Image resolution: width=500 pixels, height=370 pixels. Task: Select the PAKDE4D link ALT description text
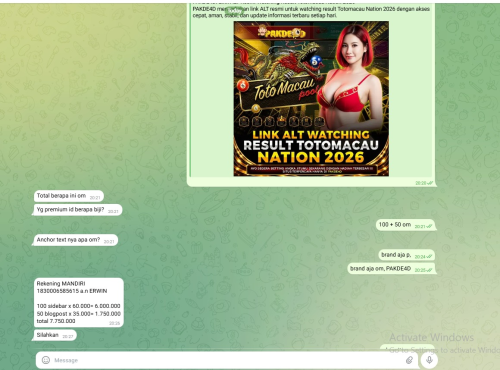pyautogui.click(x=311, y=12)
